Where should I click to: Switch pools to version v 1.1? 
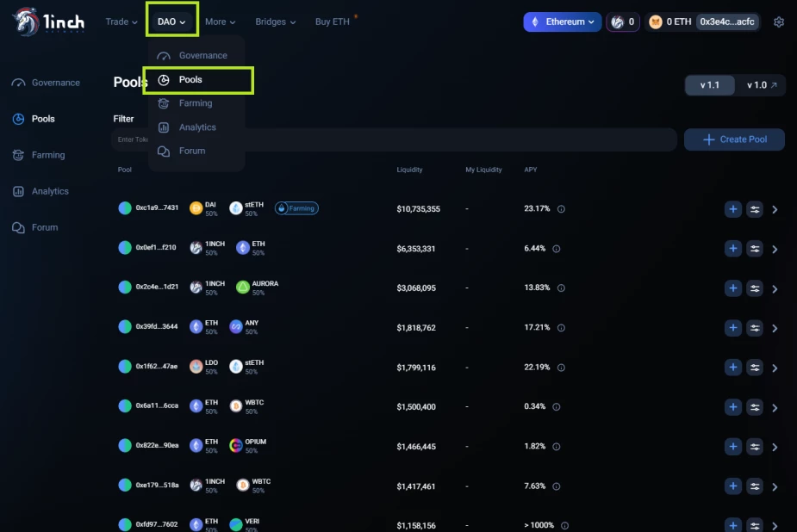pos(710,85)
